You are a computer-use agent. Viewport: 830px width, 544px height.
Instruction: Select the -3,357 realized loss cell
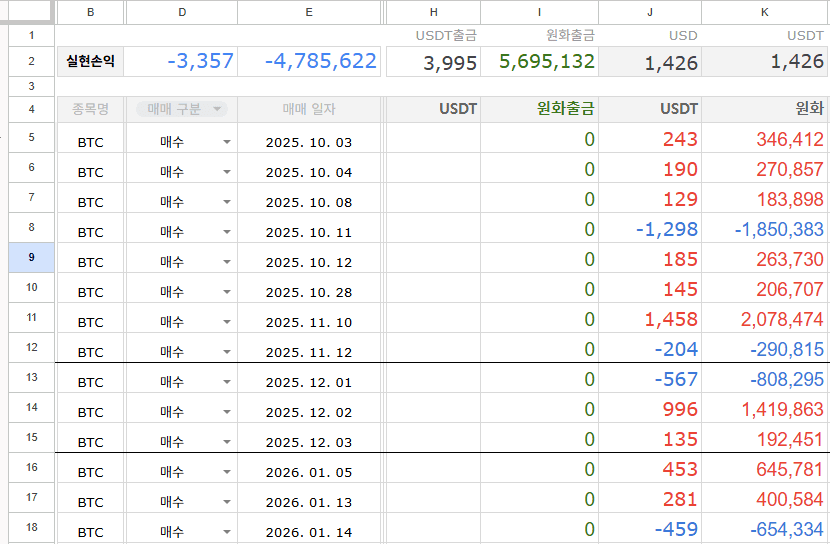tap(182, 61)
